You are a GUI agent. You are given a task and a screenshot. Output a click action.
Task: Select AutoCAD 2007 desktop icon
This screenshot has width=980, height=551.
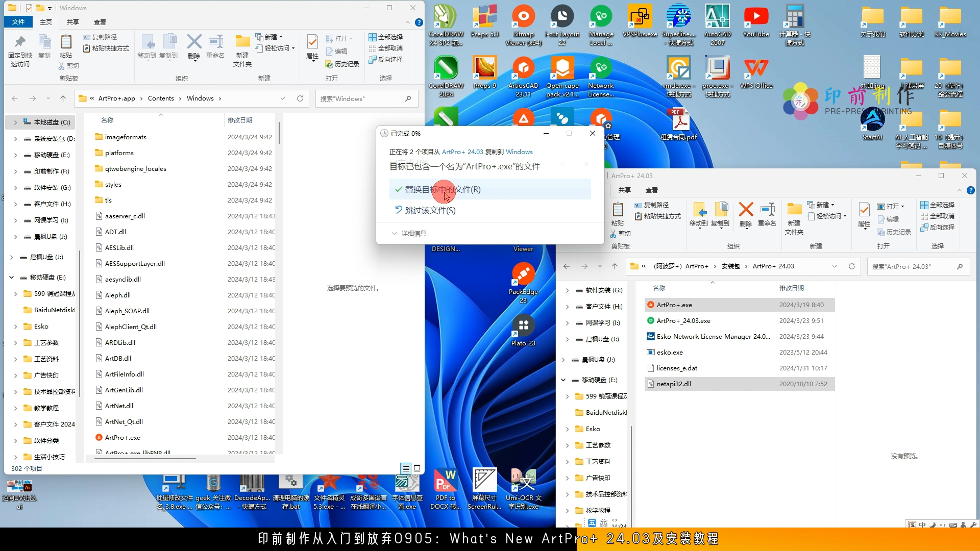pyautogui.click(x=717, y=26)
